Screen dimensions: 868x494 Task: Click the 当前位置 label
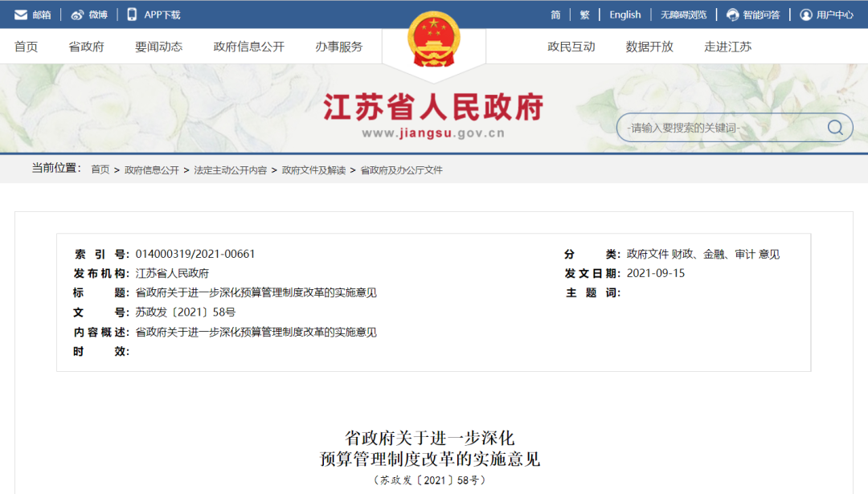(x=56, y=168)
